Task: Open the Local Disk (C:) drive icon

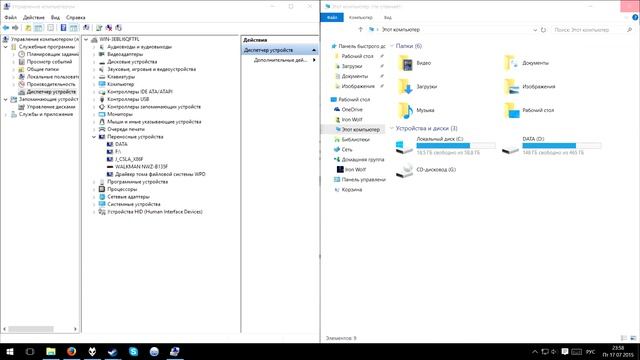Action: coord(404,146)
